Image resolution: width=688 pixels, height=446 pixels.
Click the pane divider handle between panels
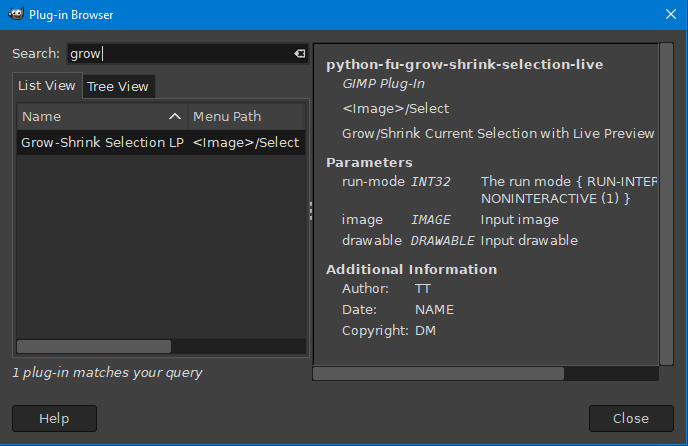coord(311,211)
